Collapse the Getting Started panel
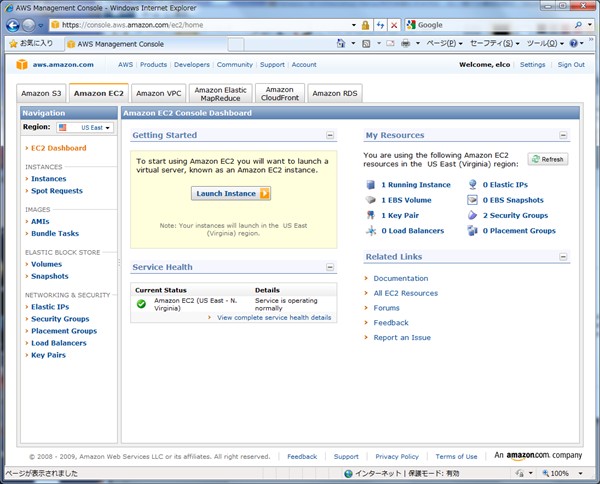This screenshot has width=600, height=484. click(x=330, y=135)
